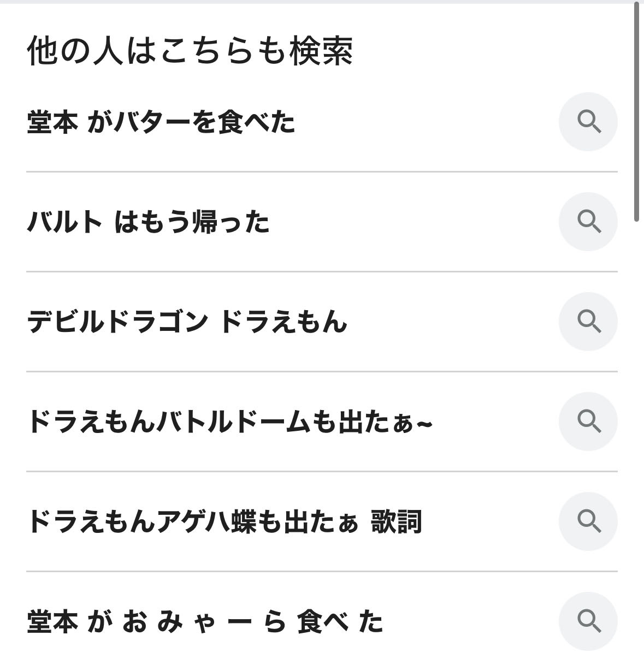The height and width of the screenshot is (653, 644).
Task: Choose ドラえもんアゲハ蝶も出たぁ 歌詞 suggestion
Action: point(224,522)
